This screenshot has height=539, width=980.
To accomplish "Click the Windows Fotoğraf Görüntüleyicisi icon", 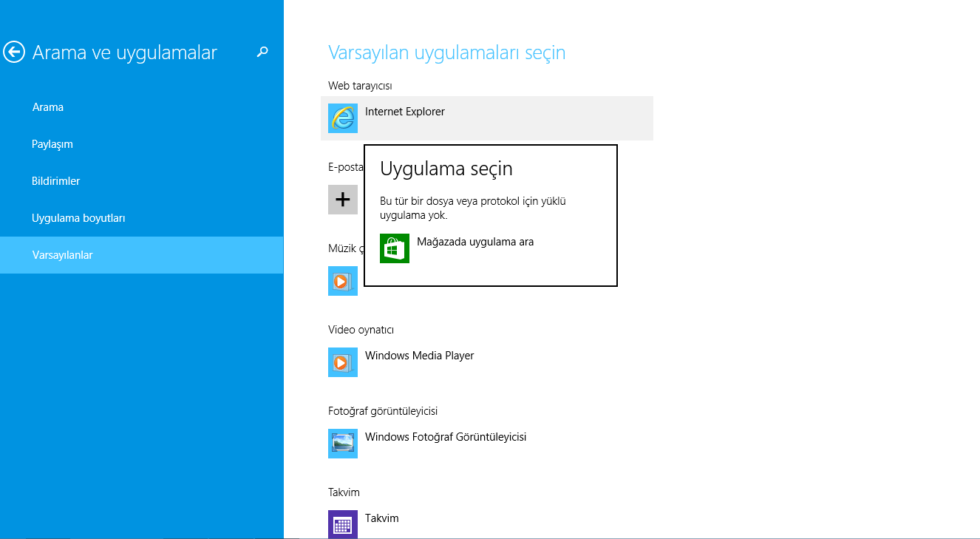I will [x=343, y=444].
